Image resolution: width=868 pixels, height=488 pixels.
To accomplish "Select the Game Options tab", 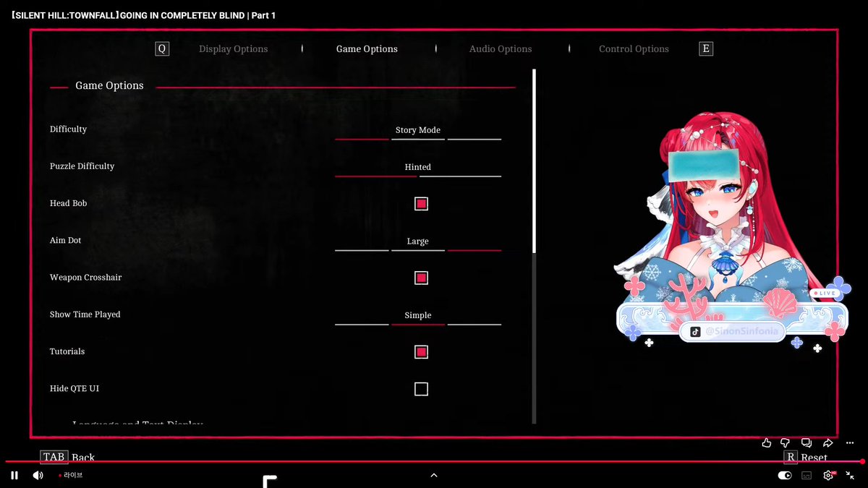I will [x=367, y=49].
